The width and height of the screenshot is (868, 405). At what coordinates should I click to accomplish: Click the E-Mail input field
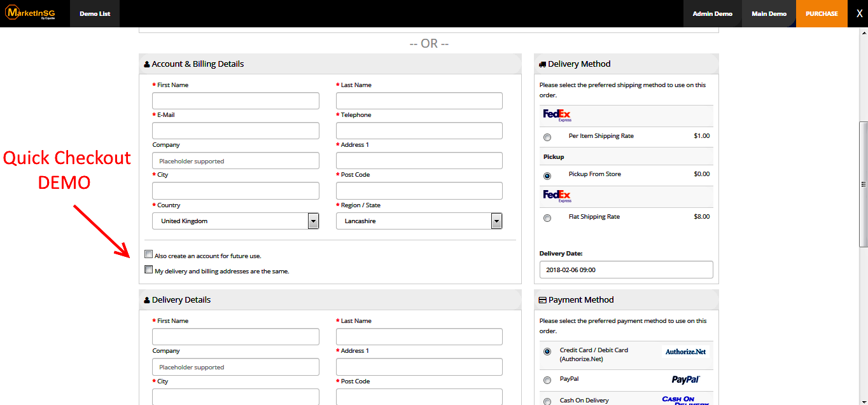point(235,130)
